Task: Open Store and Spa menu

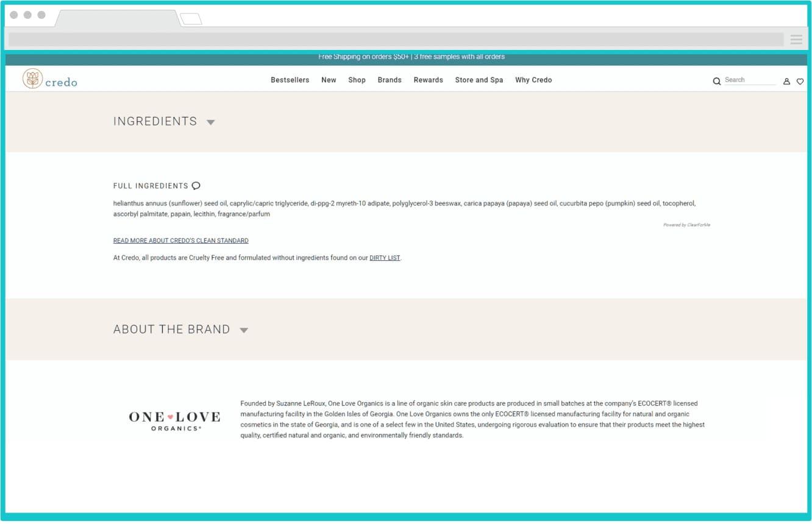Action: (x=479, y=80)
